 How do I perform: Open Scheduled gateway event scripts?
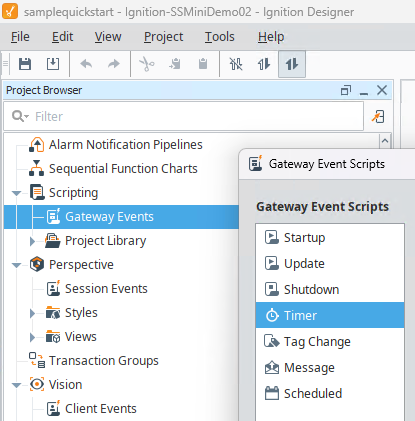coord(330,393)
